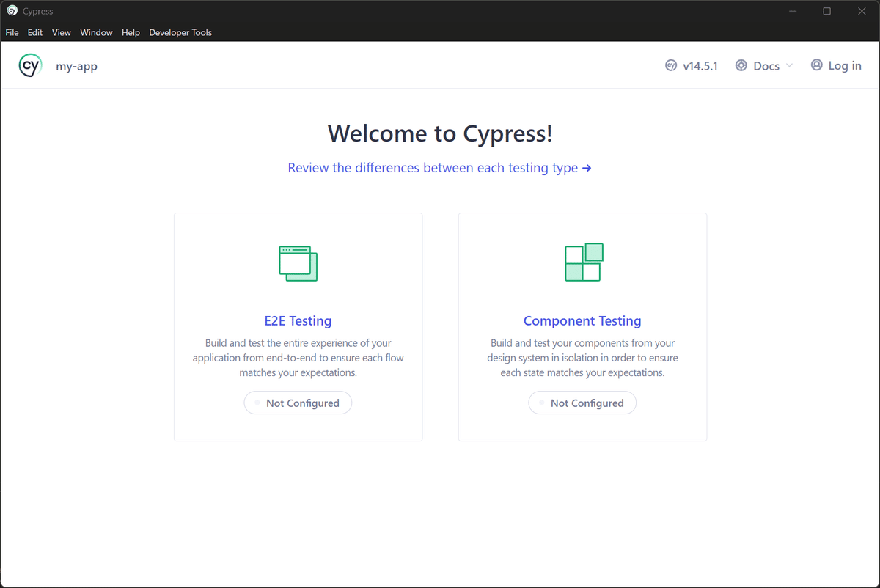
Task: Click the Cypress version icon beside v14.5.1
Action: pos(671,65)
